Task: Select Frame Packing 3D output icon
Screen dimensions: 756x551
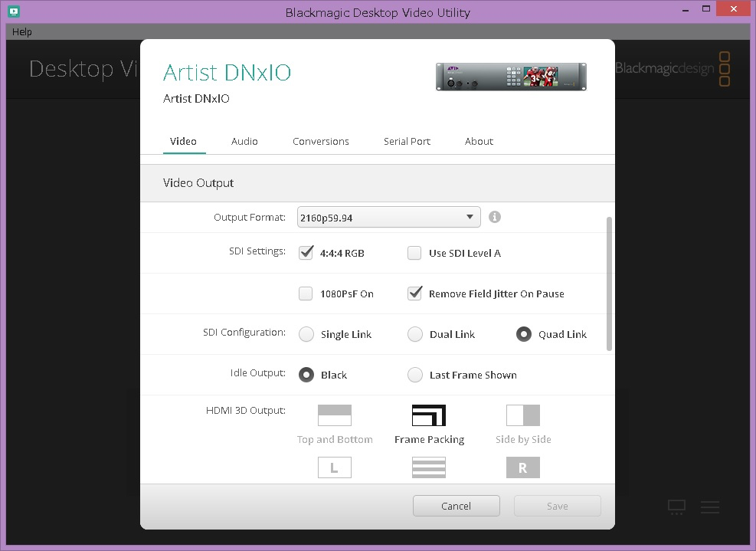Action: pos(429,415)
